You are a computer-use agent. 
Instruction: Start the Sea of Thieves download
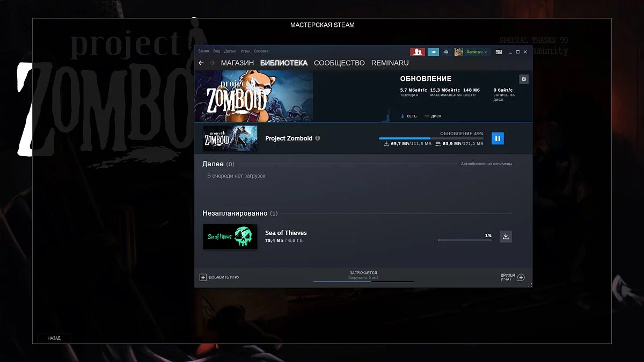(506, 237)
